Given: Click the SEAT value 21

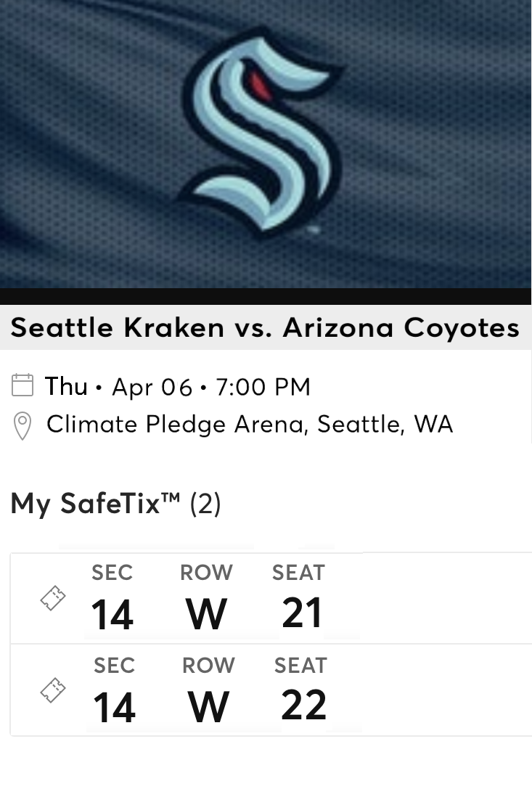Looking at the screenshot, I should pyautogui.click(x=298, y=613).
